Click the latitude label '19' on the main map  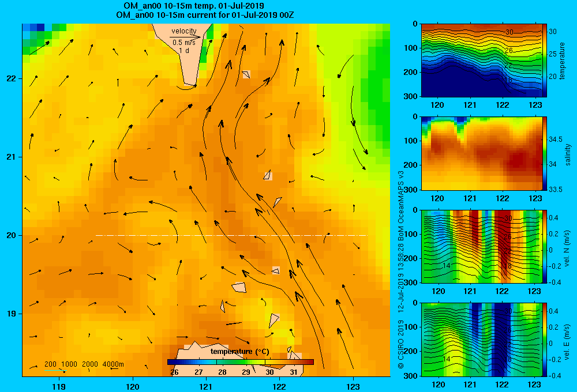click(x=11, y=314)
